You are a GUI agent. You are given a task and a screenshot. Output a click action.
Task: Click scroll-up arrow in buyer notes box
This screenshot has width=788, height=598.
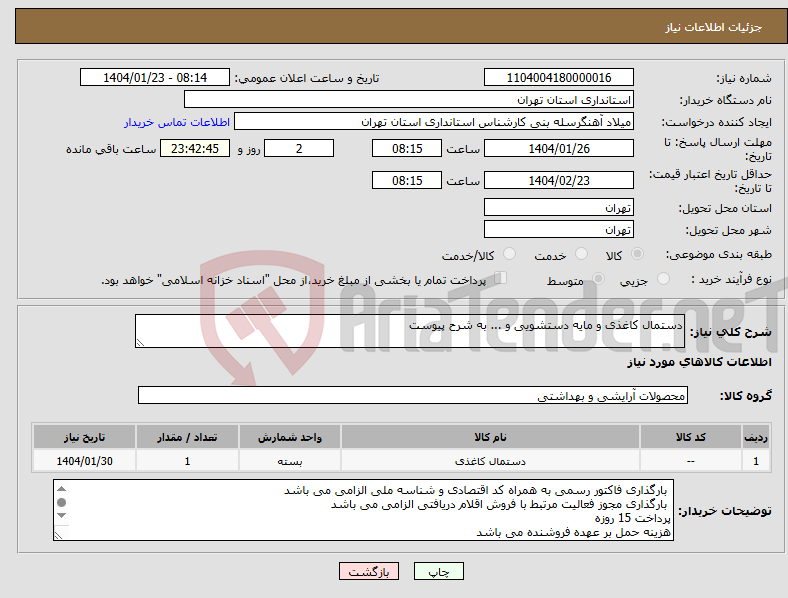pos(61,489)
